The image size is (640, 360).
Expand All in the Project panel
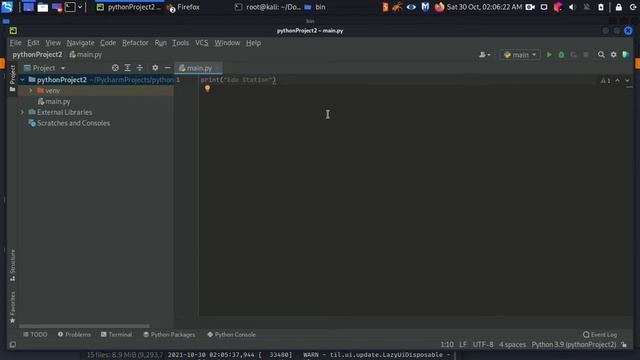click(x=127, y=68)
